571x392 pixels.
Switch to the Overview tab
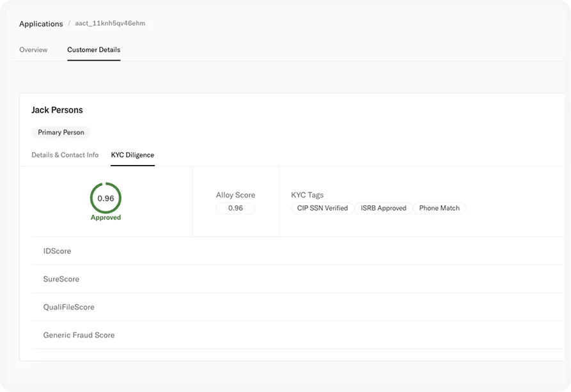click(x=33, y=49)
